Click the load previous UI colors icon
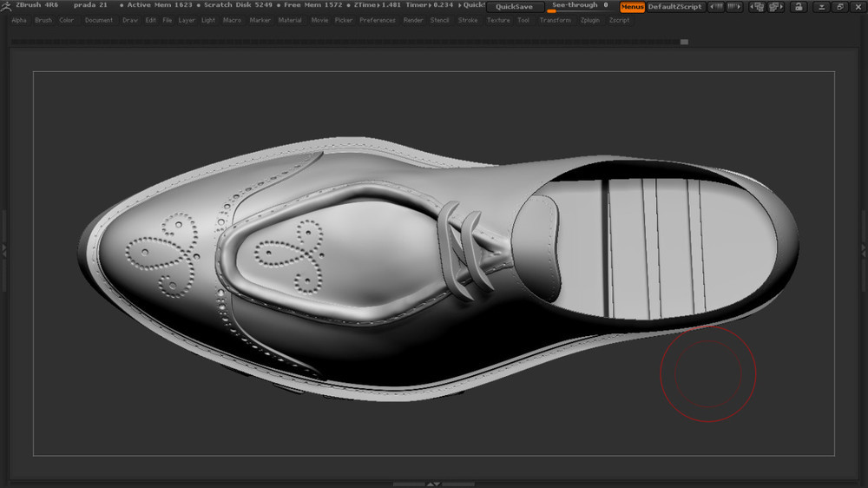868x488 pixels. (x=757, y=7)
